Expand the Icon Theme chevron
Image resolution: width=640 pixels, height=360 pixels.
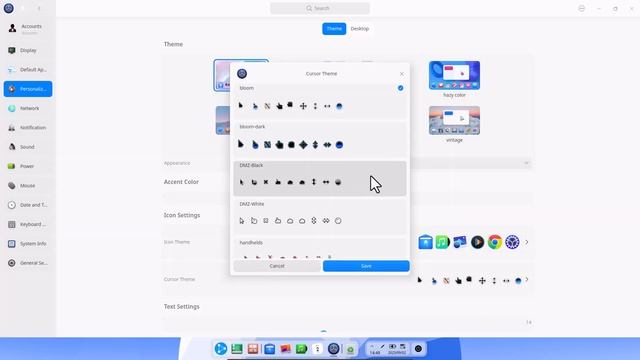pos(527,242)
